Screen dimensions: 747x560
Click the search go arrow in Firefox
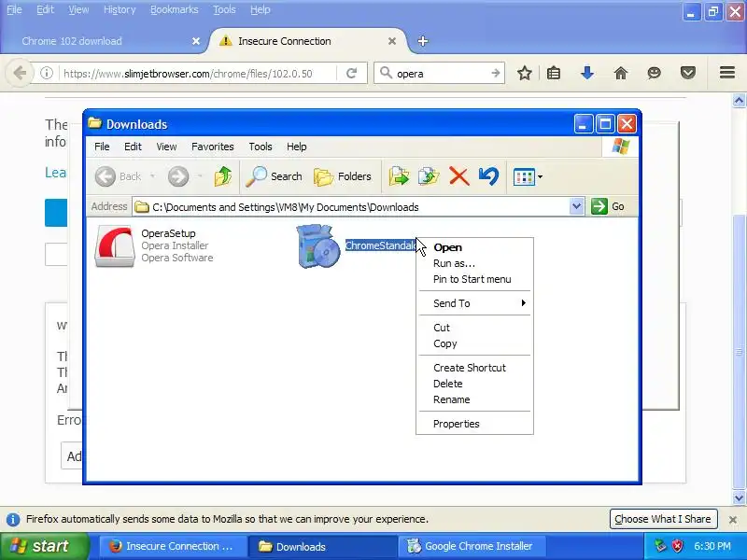pyautogui.click(x=496, y=74)
